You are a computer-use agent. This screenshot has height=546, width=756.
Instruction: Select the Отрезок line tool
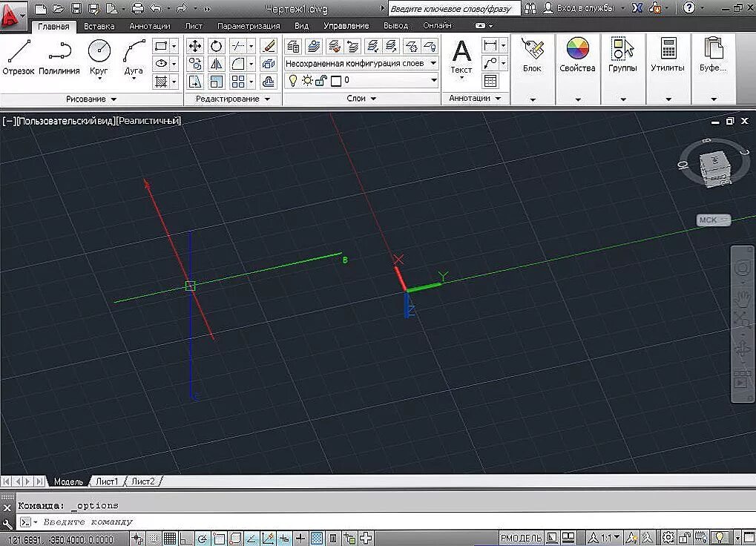pyautogui.click(x=19, y=57)
